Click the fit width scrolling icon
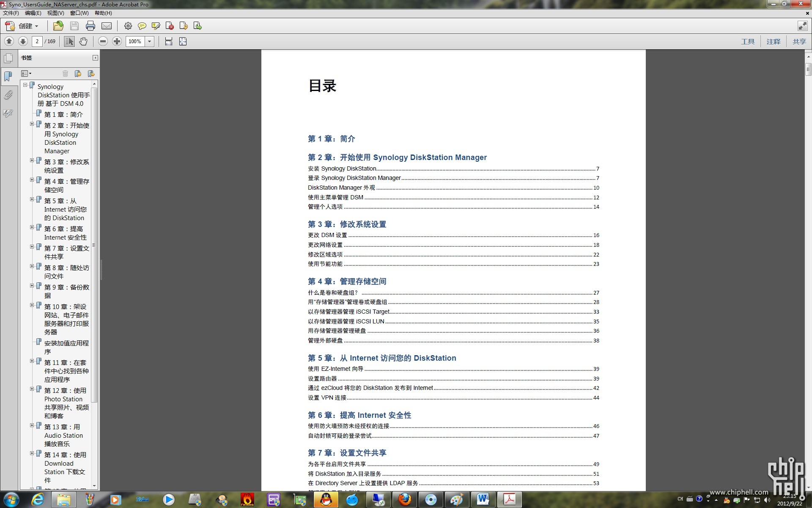 tap(169, 41)
